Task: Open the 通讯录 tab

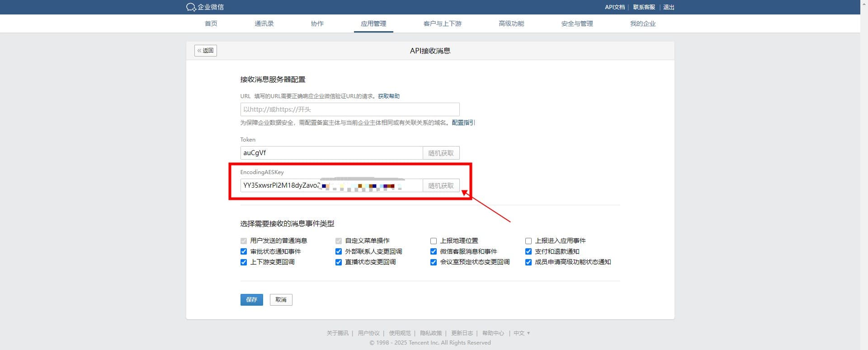Action: point(264,24)
